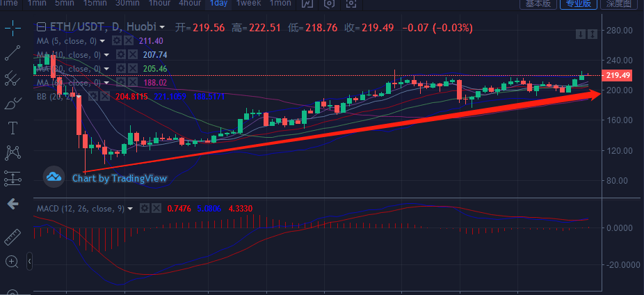Switch to the 1week interval
The width and height of the screenshot is (644, 295).
(248, 3)
